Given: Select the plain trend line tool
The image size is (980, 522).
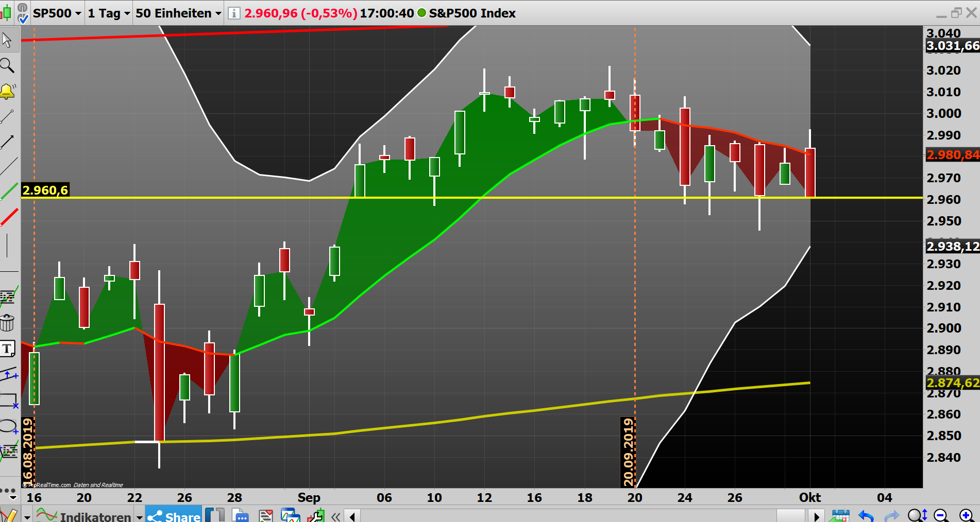Looking at the screenshot, I should pos(9,166).
